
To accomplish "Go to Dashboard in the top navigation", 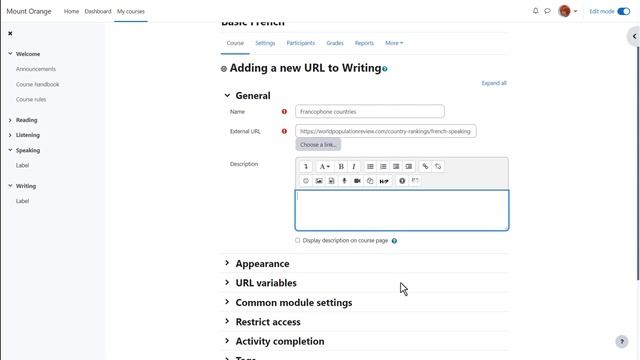I will 98,11.
